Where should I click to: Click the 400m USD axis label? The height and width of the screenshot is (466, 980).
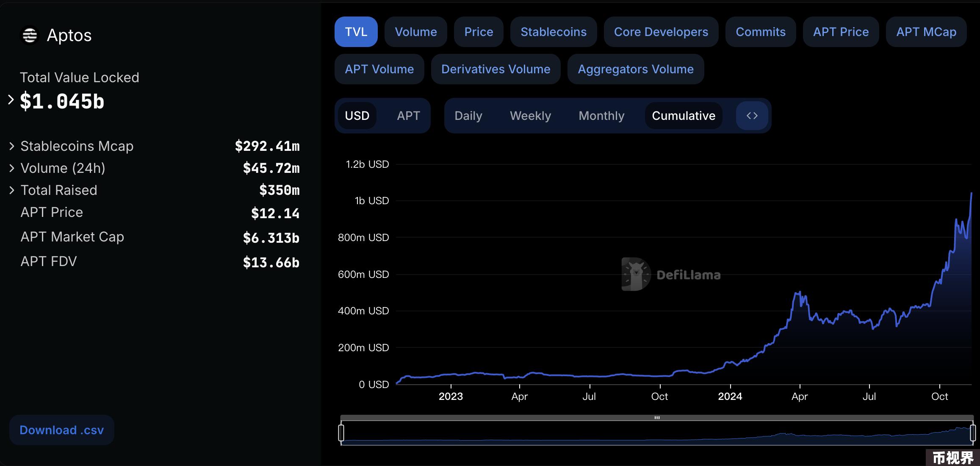(363, 311)
